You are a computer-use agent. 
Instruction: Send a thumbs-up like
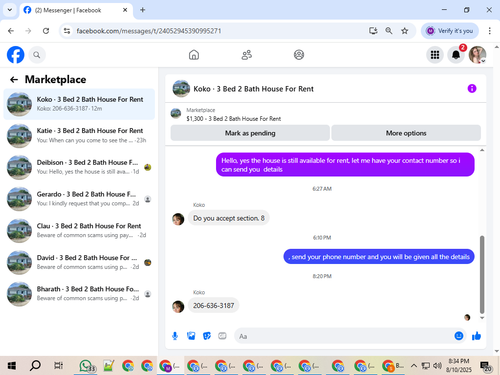click(x=477, y=336)
